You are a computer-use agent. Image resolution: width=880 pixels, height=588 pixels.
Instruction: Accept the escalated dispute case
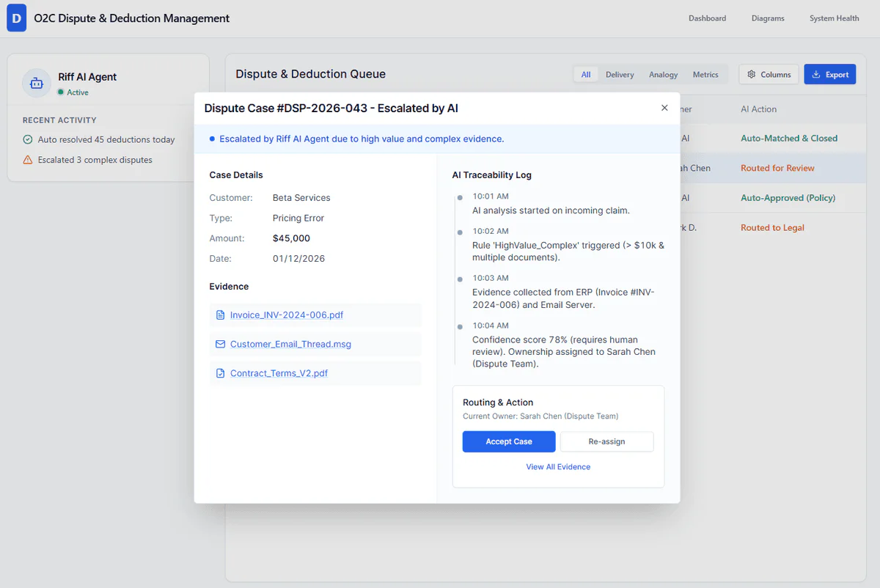(x=509, y=441)
